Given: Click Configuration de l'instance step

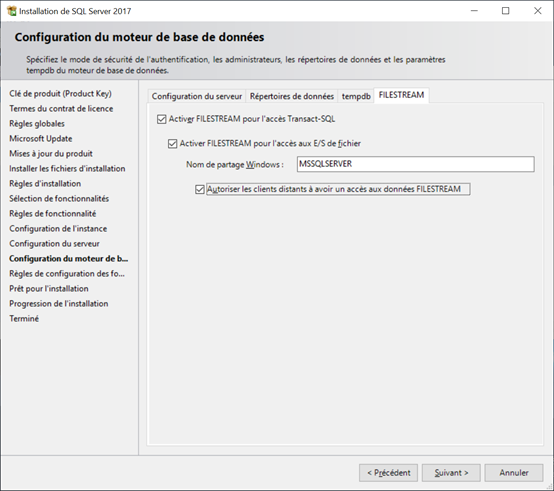Looking at the screenshot, I should (x=58, y=229).
